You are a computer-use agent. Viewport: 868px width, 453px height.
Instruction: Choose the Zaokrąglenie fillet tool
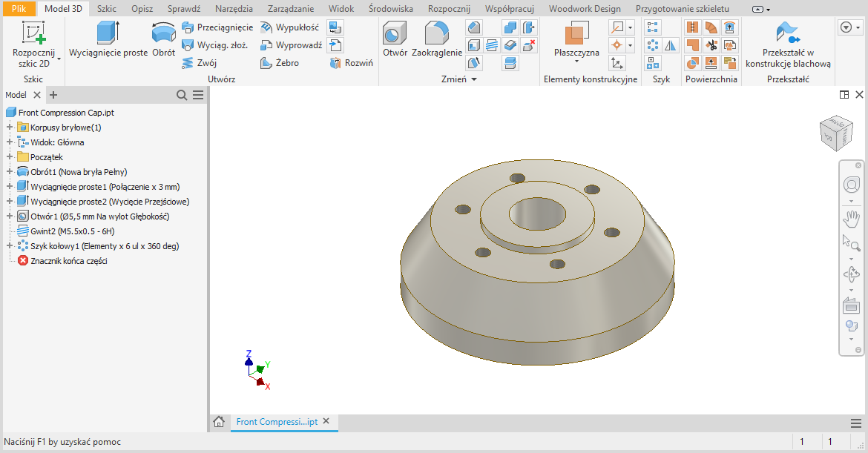point(437,41)
